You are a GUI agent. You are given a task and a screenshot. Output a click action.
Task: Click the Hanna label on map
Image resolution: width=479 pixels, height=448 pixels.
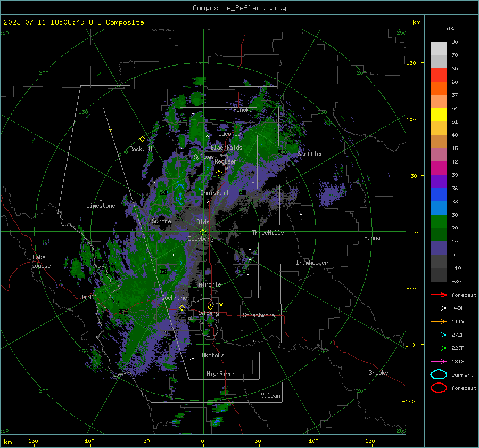[372, 238]
